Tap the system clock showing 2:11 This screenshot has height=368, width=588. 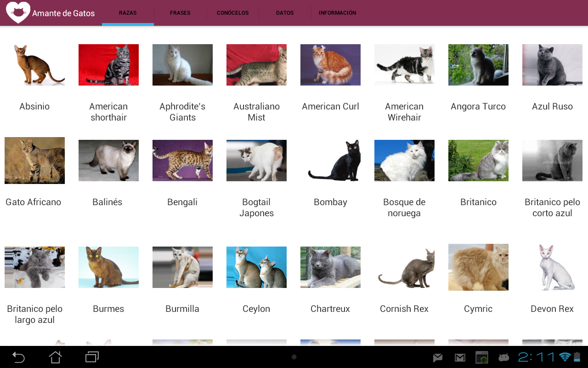[x=537, y=357]
